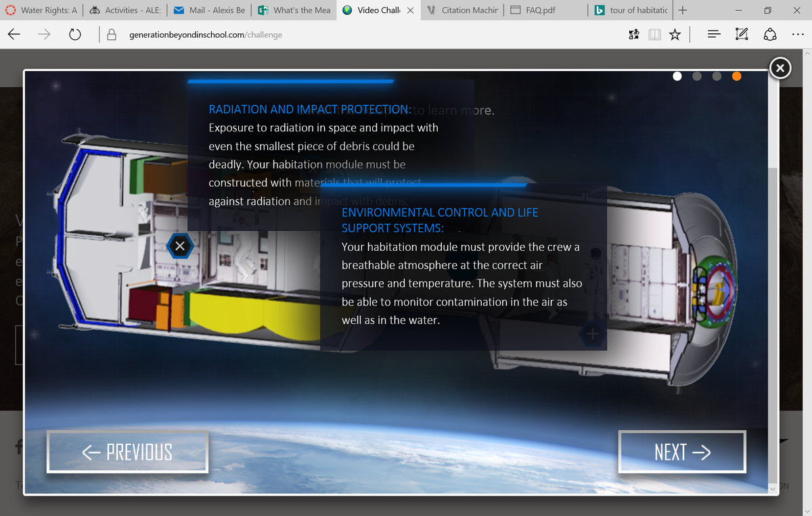The width and height of the screenshot is (812, 516).
Task: Switch to the tour of habitatic tab
Action: (x=631, y=10)
